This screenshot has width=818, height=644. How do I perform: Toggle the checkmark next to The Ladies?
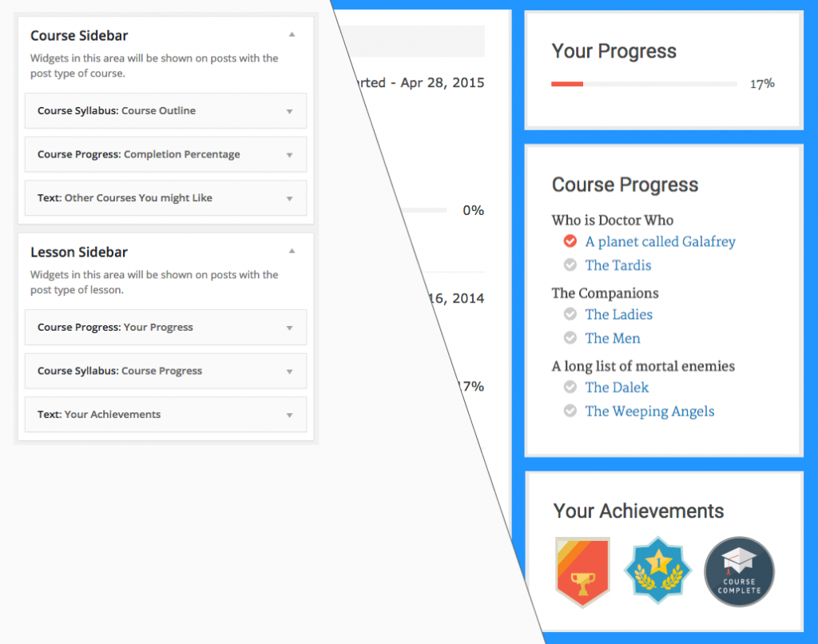click(x=570, y=314)
